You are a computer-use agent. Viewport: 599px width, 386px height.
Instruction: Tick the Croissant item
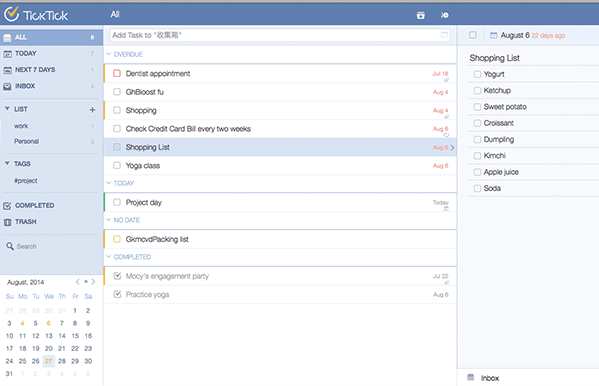pyautogui.click(x=477, y=123)
